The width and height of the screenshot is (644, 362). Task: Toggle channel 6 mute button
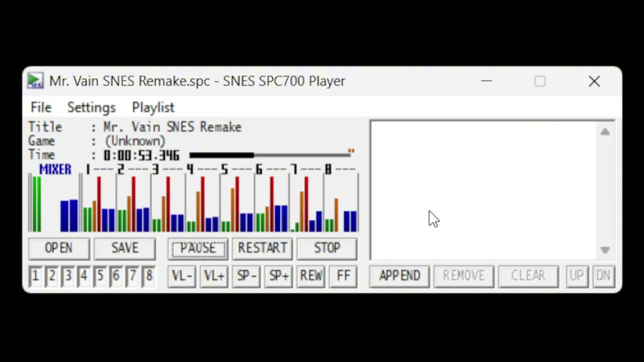point(116,276)
